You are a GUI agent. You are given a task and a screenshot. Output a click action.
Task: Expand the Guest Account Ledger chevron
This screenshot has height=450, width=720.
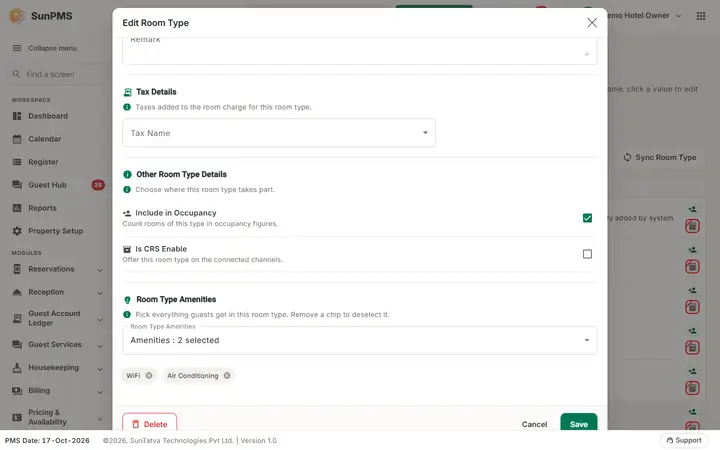point(100,320)
